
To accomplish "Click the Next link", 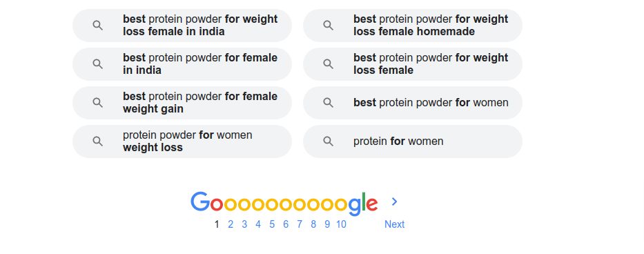I will (394, 224).
